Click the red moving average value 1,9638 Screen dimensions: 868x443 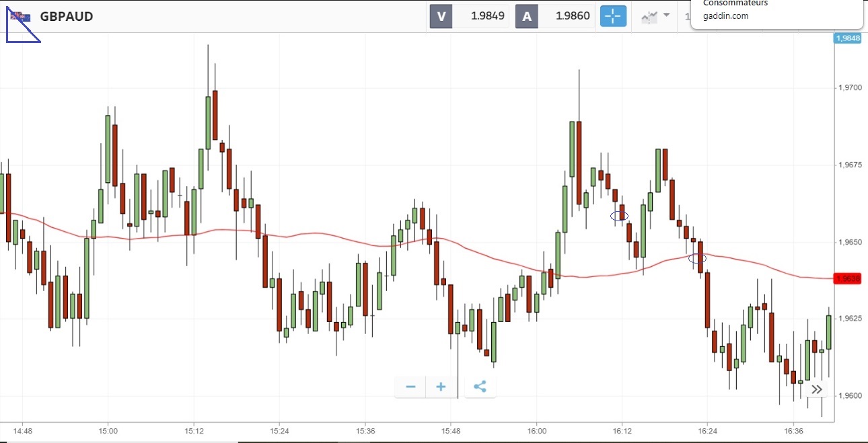pyautogui.click(x=847, y=278)
